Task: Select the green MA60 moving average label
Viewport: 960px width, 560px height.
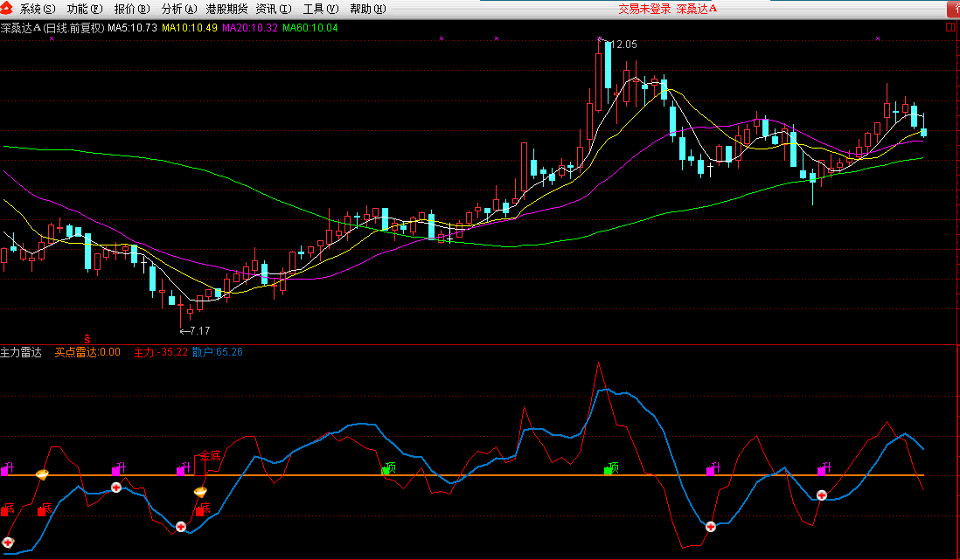Action: tap(310, 28)
